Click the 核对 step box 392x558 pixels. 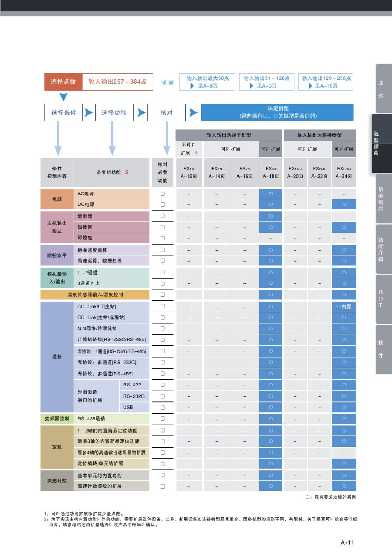(x=166, y=112)
